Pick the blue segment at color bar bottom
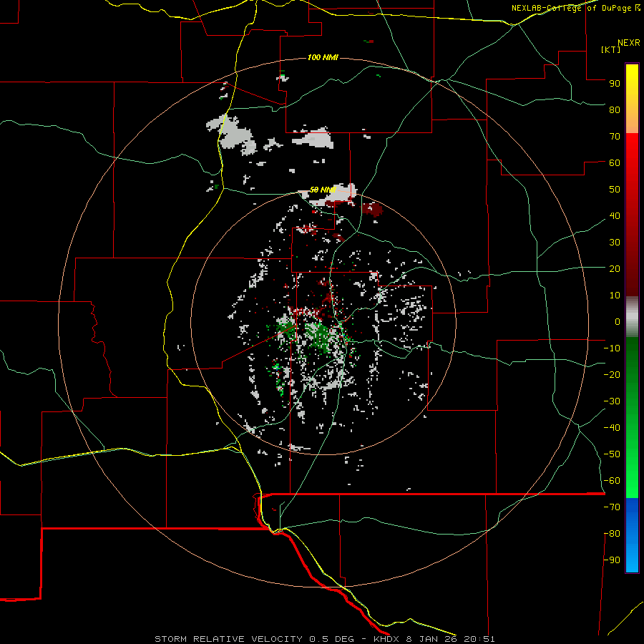 pos(632,535)
